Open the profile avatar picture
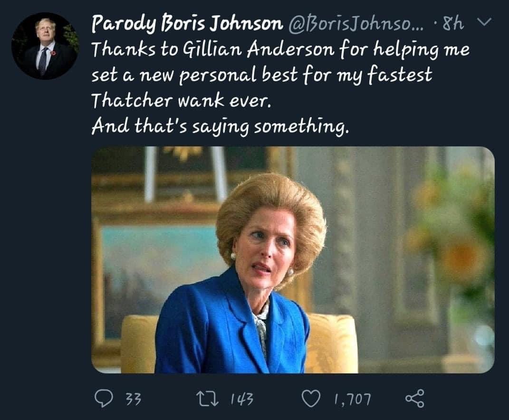This screenshot has height=420, width=509. pyautogui.click(x=45, y=46)
